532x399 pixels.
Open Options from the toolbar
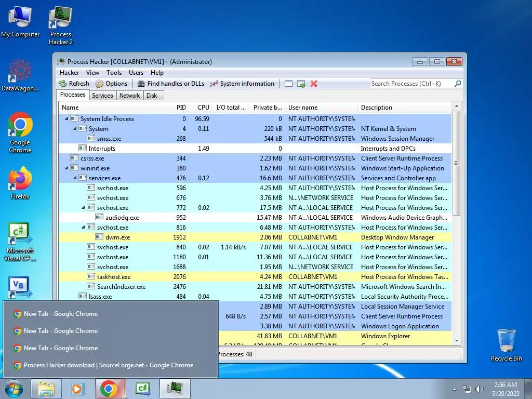pyautogui.click(x=111, y=84)
